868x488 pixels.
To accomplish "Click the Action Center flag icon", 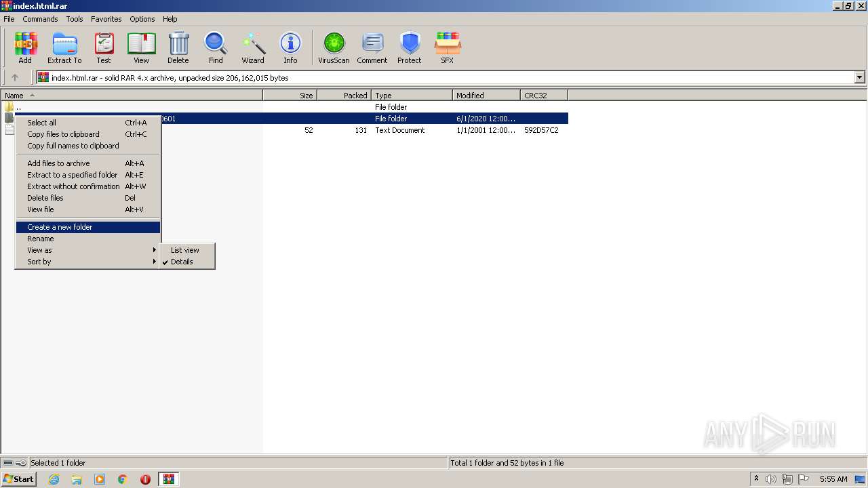I will coord(804,479).
